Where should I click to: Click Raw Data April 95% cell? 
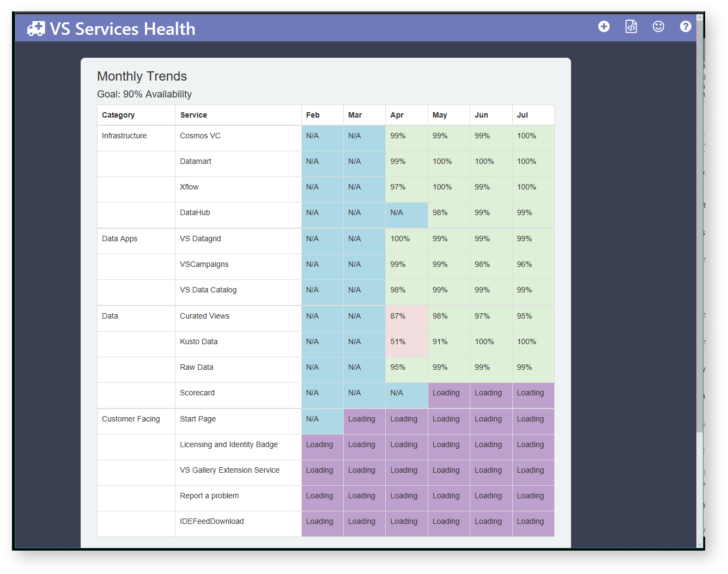[407, 370]
